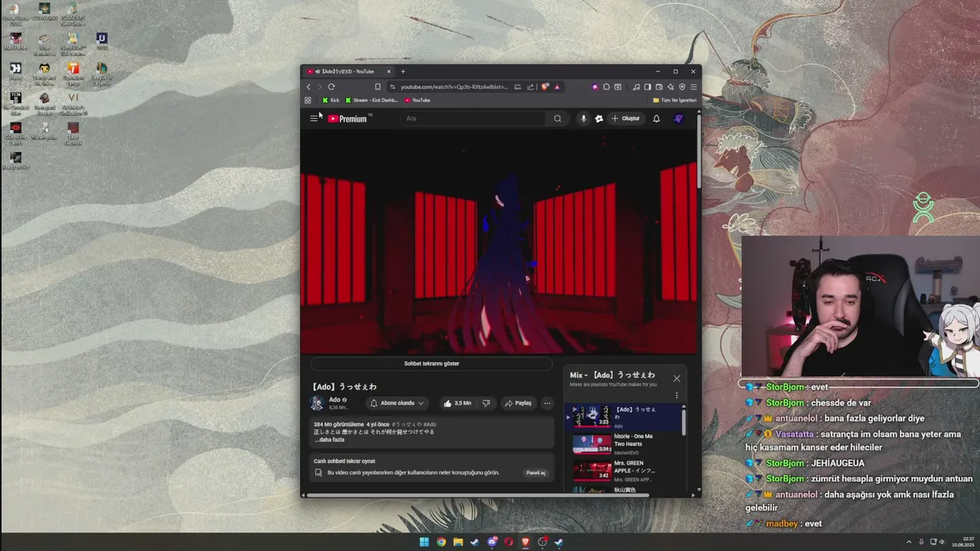Select the Operation Tango desktop icon

pos(73,73)
